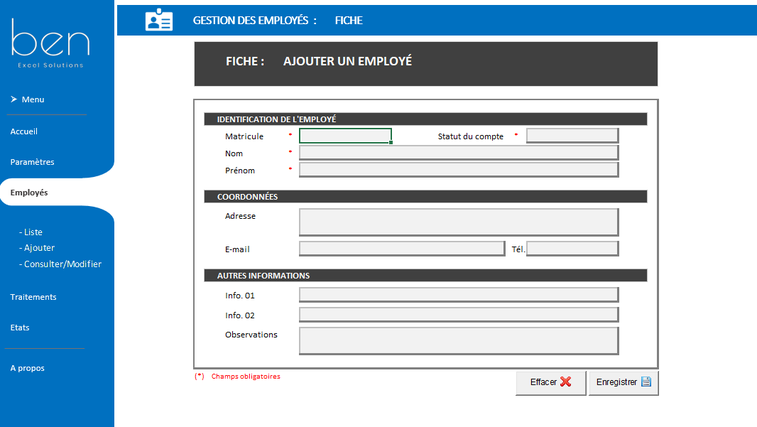Select the Employés sidebar tab
757x427 pixels.
pos(29,192)
